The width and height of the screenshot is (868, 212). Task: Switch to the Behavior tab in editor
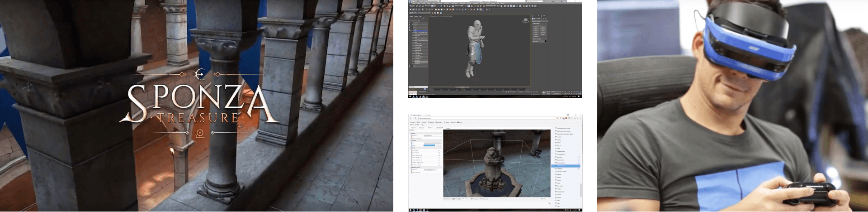point(422,128)
